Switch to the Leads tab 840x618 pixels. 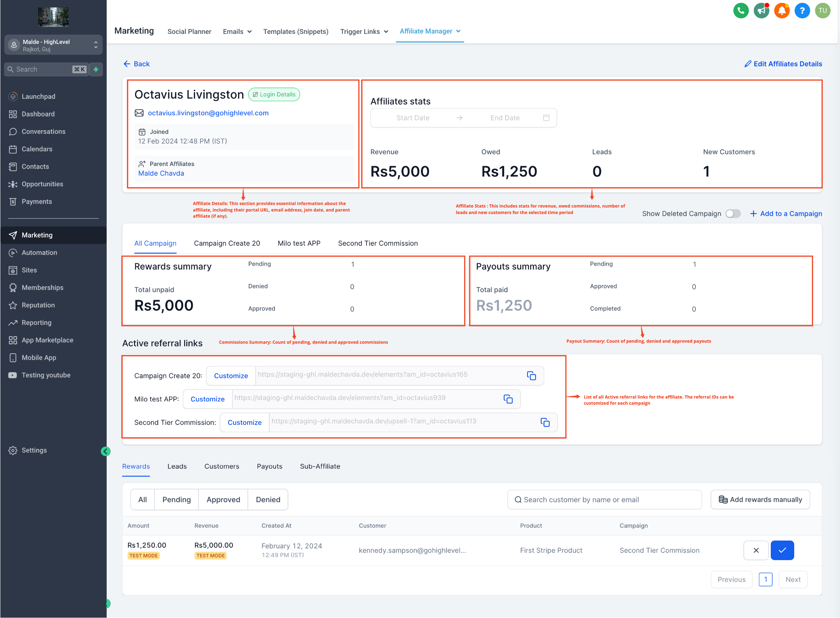177,466
